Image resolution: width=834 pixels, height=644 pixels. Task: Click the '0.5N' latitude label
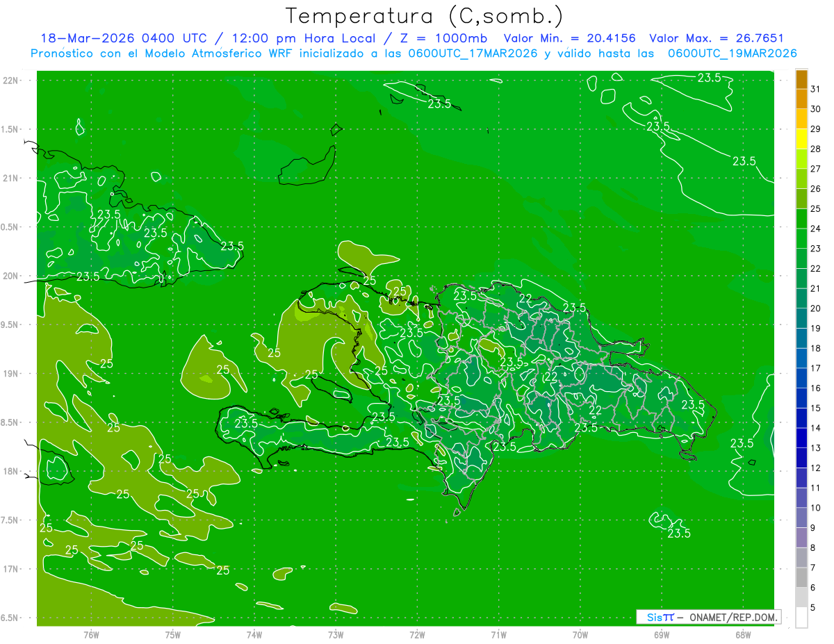click(x=10, y=227)
